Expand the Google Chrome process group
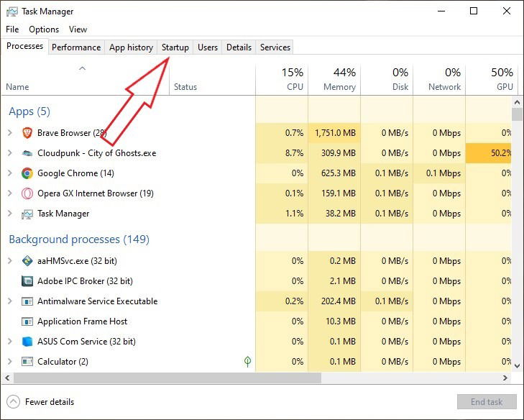524x420 pixels. pyautogui.click(x=10, y=173)
